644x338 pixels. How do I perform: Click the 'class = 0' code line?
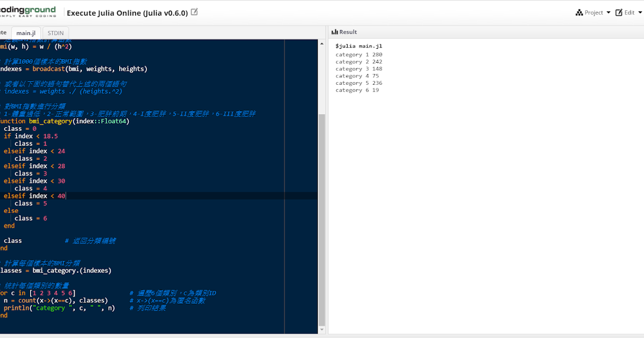click(x=20, y=129)
